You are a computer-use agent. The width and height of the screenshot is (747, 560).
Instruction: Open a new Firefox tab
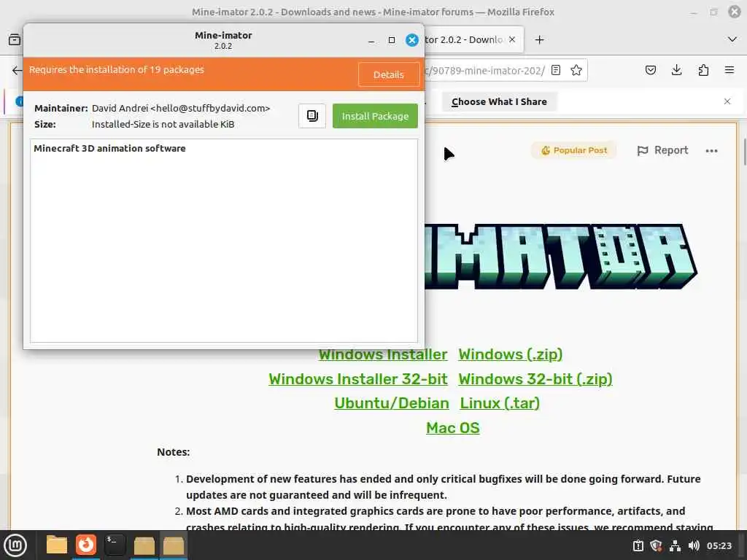point(539,40)
